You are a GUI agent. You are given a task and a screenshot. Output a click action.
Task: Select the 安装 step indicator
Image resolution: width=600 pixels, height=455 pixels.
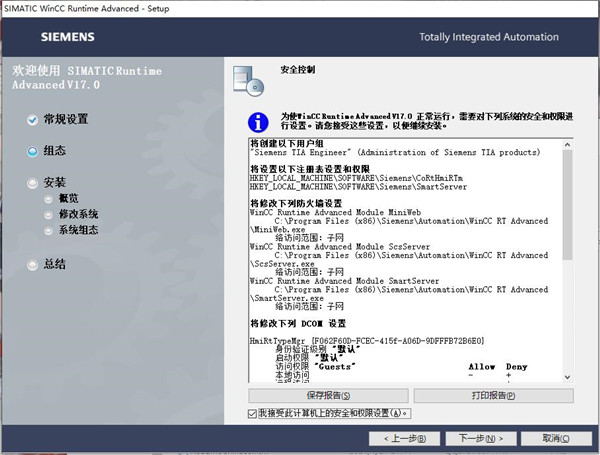pyautogui.click(x=33, y=183)
